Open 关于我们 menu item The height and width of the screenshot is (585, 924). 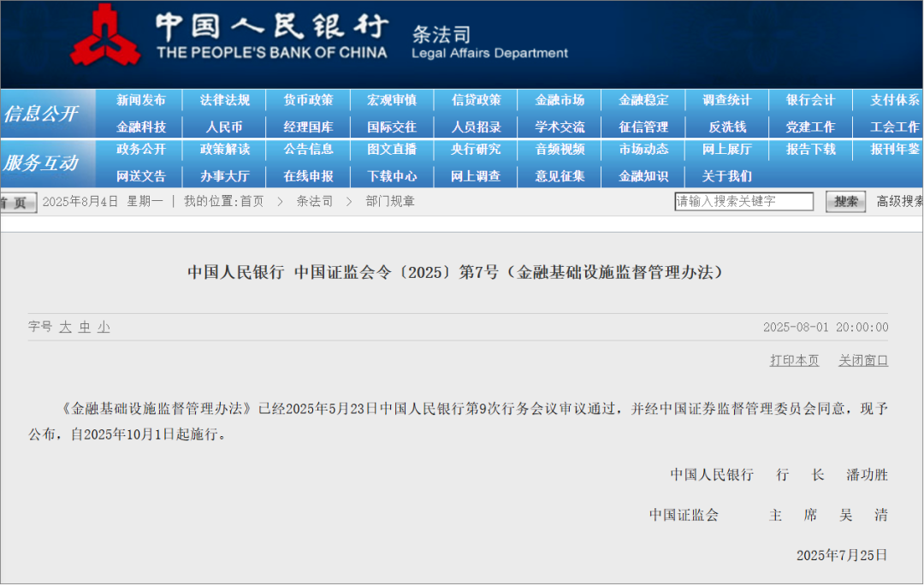pyautogui.click(x=726, y=176)
